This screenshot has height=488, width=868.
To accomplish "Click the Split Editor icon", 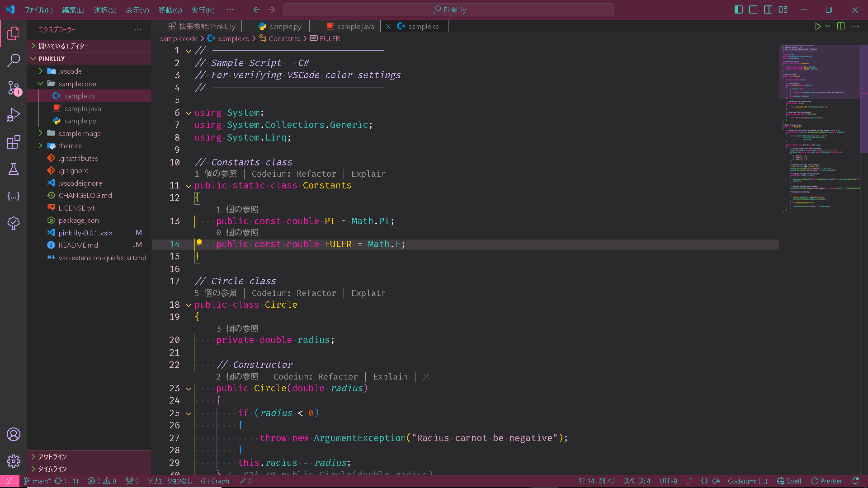I will [841, 26].
